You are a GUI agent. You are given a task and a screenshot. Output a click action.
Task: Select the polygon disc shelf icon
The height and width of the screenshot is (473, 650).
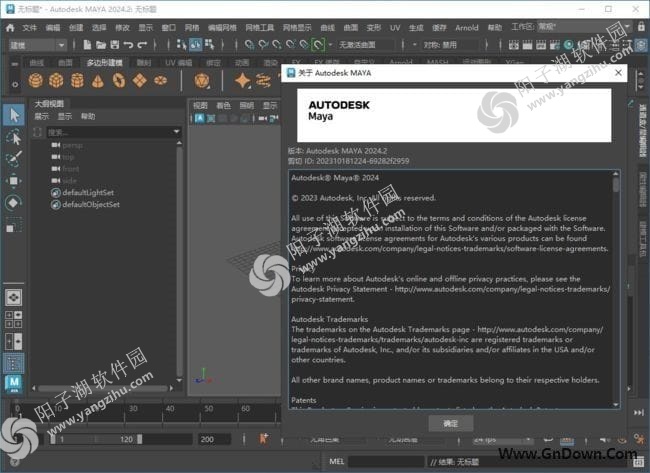(x=160, y=80)
